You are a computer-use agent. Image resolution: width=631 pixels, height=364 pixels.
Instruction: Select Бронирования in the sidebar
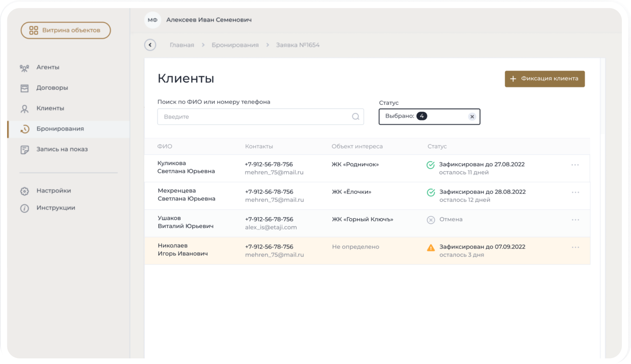60,129
